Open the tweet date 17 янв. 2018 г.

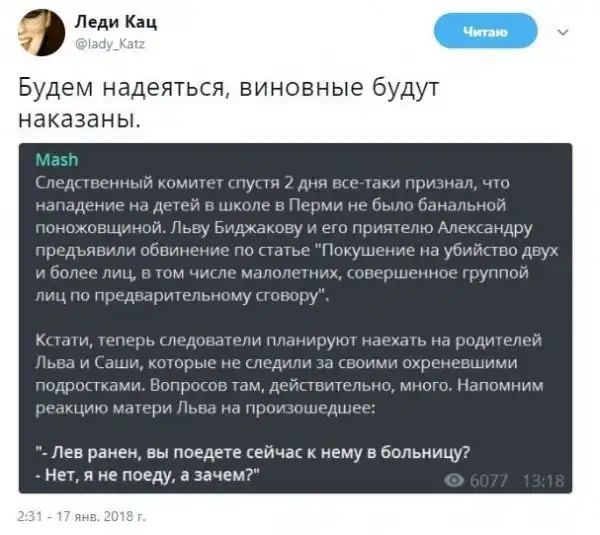tap(102, 516)
